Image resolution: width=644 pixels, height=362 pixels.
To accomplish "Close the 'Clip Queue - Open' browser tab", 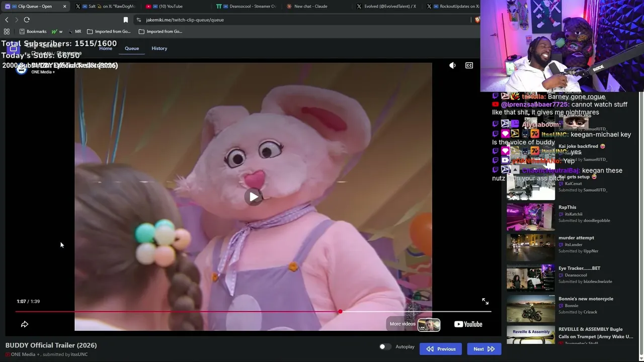I will pos(64,7).
